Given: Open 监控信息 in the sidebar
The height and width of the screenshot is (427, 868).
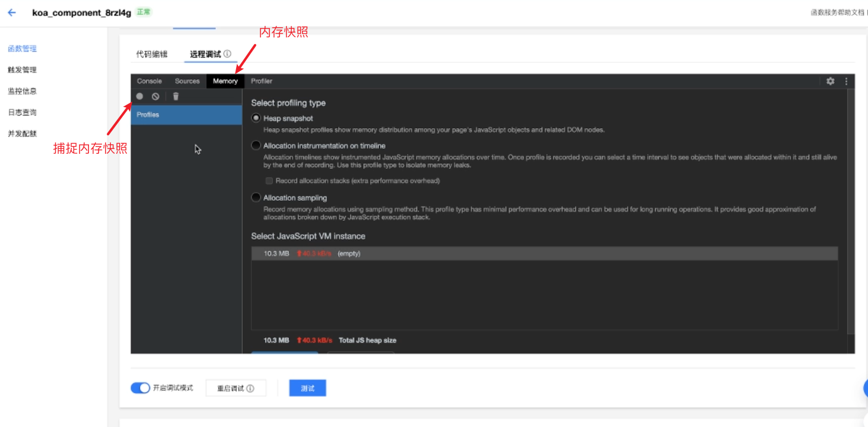Looking at the screenshot, I should tap(22, 91).
